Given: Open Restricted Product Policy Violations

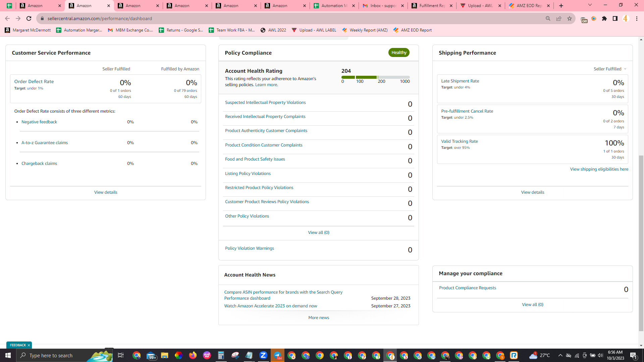Looking at the screenshot, I should coord(259,187).
